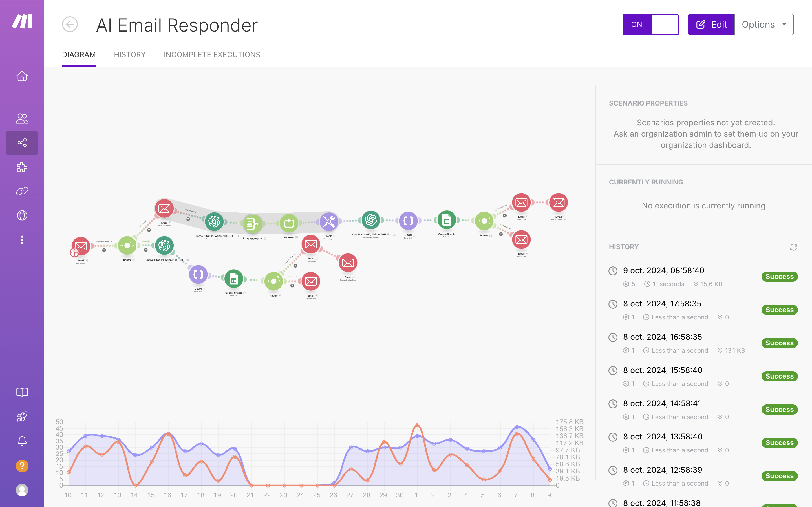812x507 pixels.
Task: Open the Scenarios share icon in sidebar
Action: click(x=22, y=143)
